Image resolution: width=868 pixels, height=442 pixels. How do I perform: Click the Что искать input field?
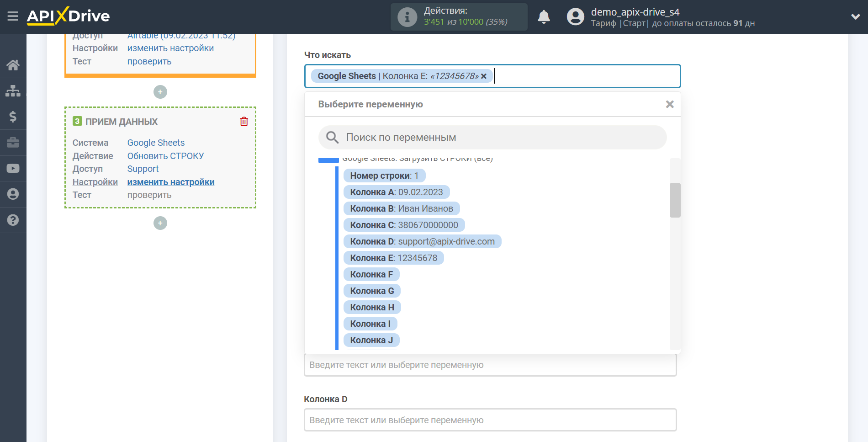point(492,76)
